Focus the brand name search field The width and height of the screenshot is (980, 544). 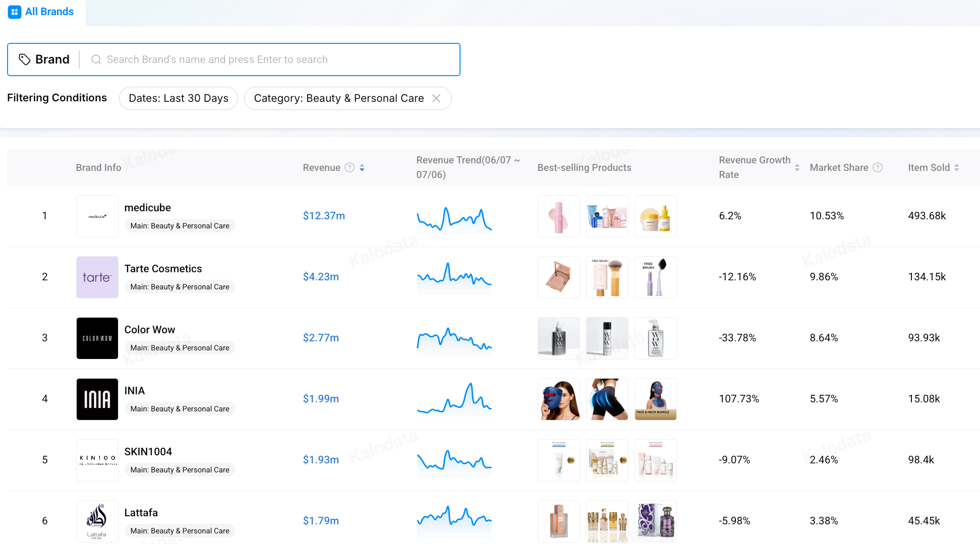tap(271, 59)
